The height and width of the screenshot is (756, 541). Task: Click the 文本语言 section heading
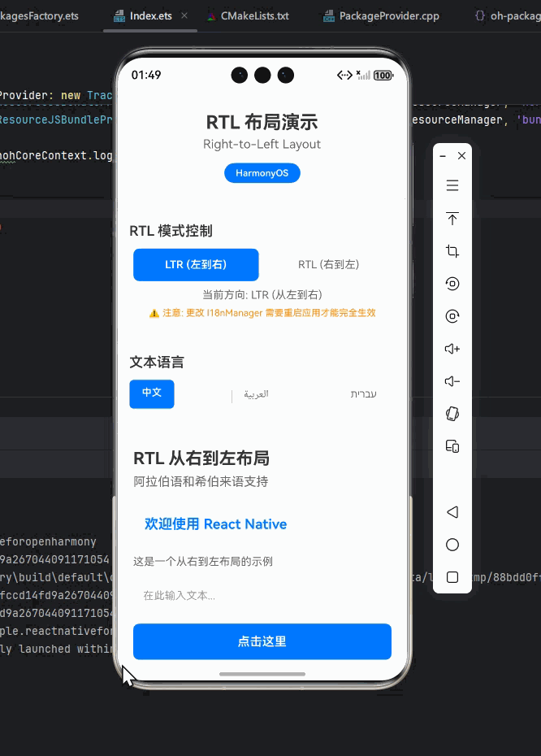tap(157, 362)
